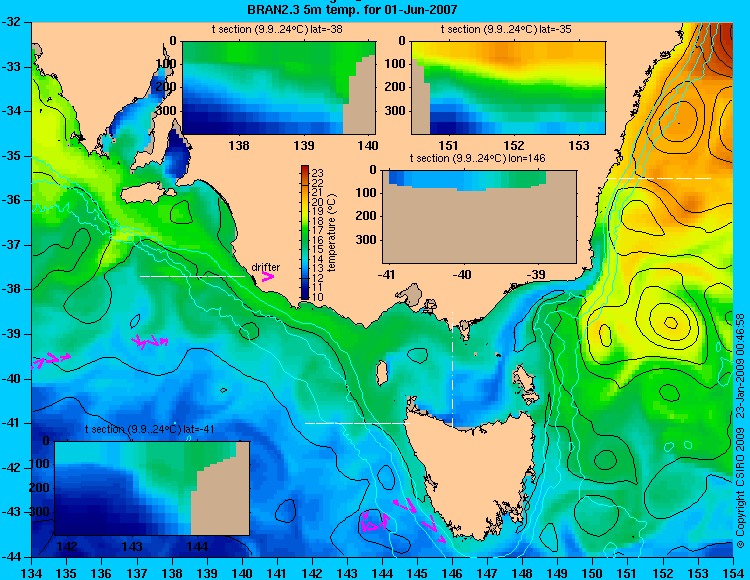Open the lon=146 temperature section inset
Screen dimensions: 750x580
click(x=479, y=216)
